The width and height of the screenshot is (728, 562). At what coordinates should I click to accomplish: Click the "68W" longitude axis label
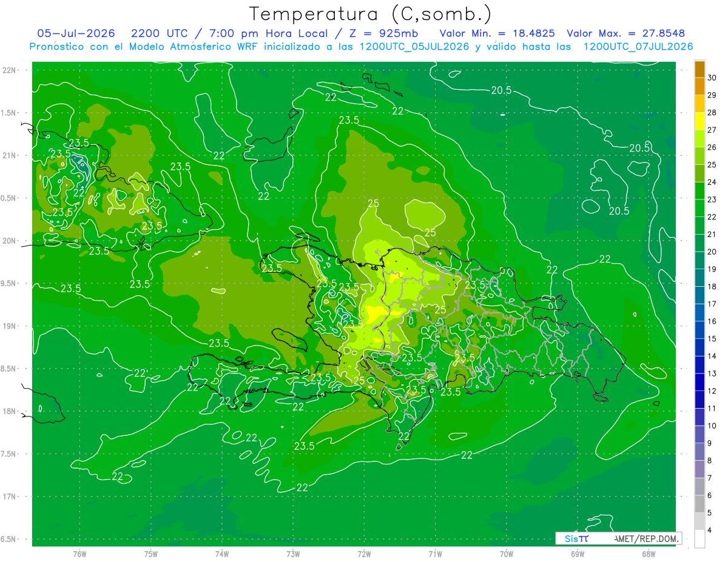click(x=649, y=554)
